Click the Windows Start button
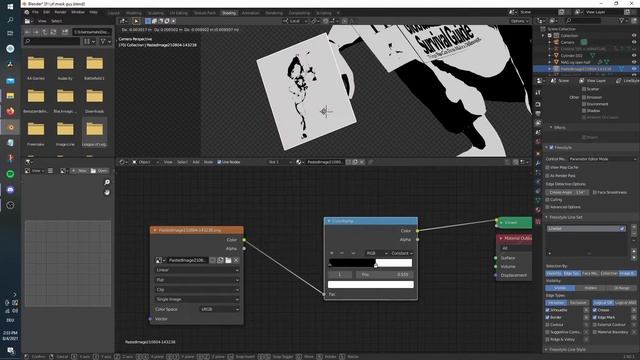This screenshot has height=360, width=640. (x=11, y=7)
